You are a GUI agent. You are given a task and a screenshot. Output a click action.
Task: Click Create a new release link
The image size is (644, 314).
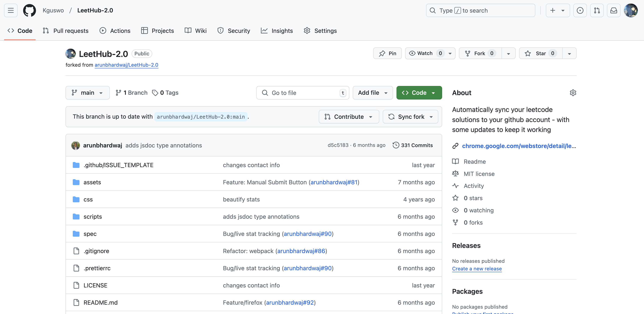477,269
